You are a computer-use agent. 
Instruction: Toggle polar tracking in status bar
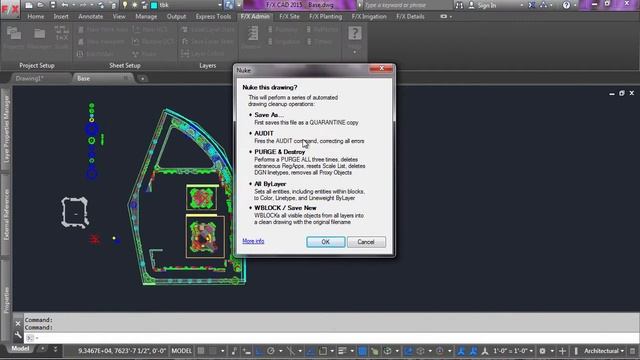[271, 351]
